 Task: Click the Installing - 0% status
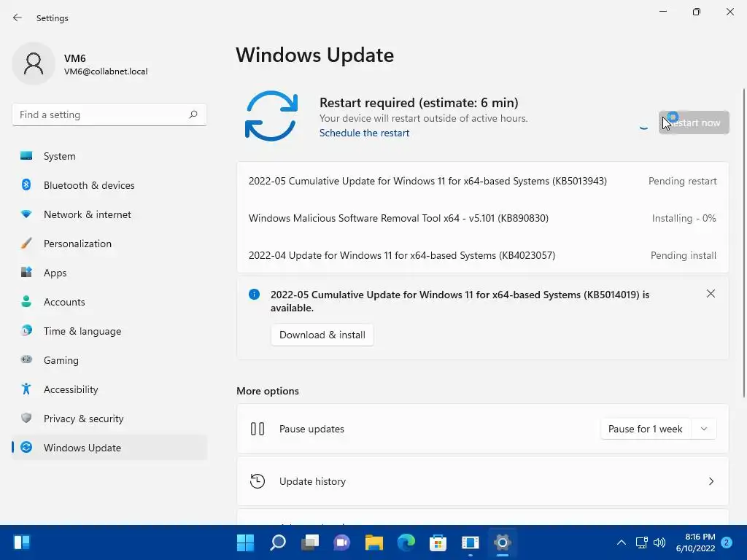click(x=684, y=218)
